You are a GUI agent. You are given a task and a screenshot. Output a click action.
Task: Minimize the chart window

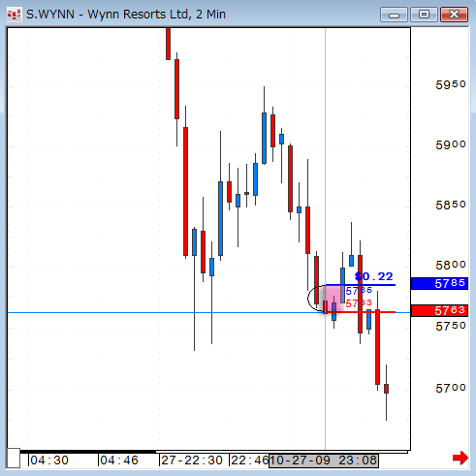394,15
